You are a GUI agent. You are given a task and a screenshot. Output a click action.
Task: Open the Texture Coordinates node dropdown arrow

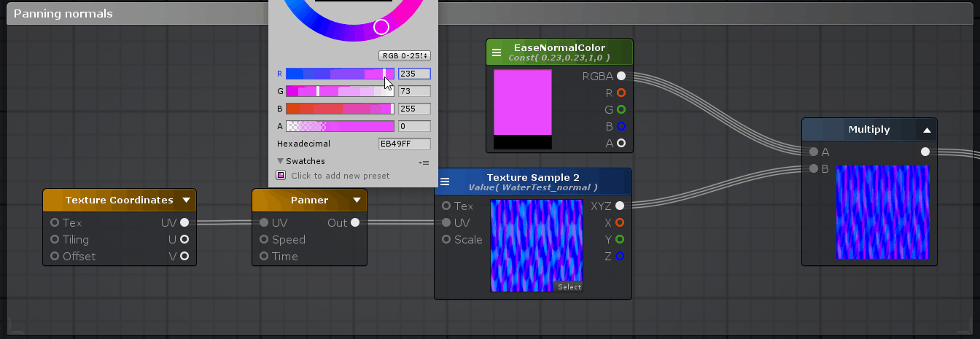[x=186, y=200]
